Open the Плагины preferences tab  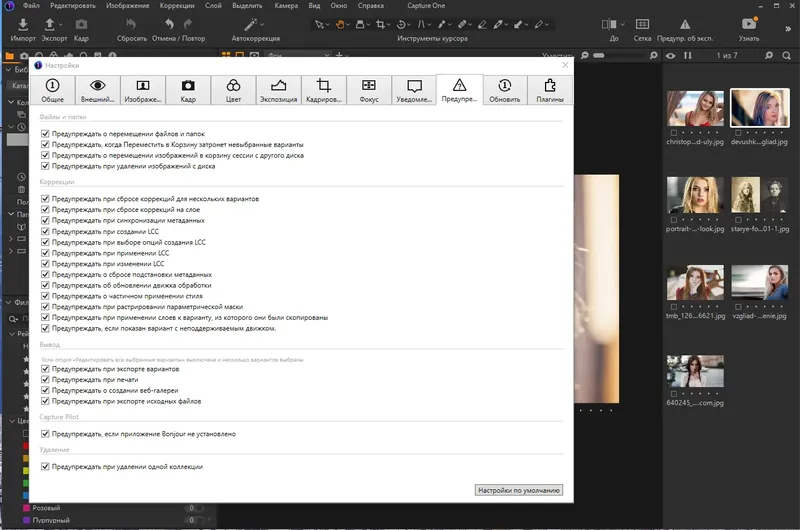pos(550,90)
